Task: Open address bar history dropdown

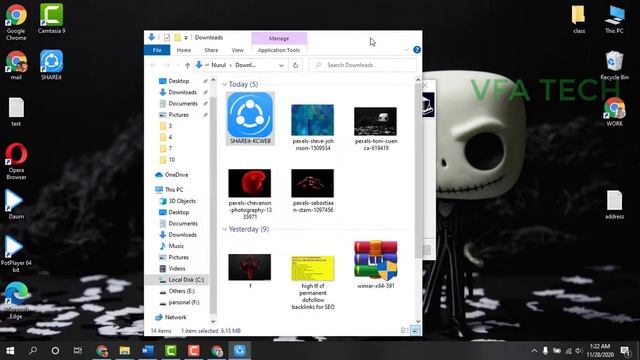Action: [281, 65]
